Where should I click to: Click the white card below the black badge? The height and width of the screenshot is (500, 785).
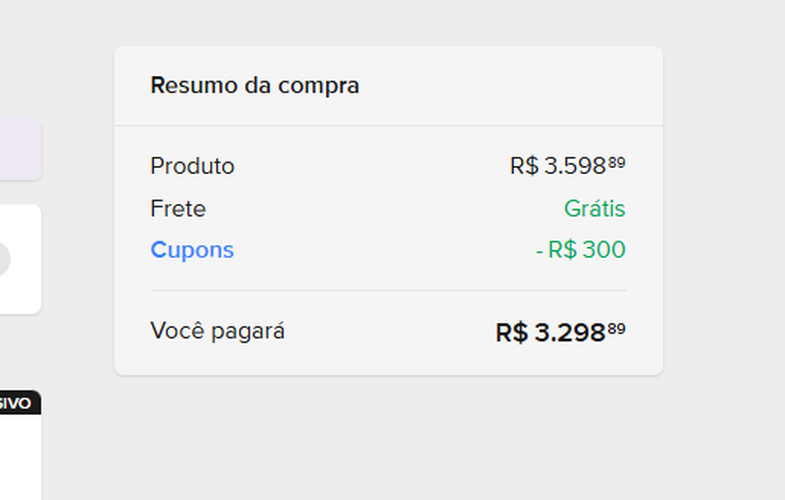pos(20,456)
